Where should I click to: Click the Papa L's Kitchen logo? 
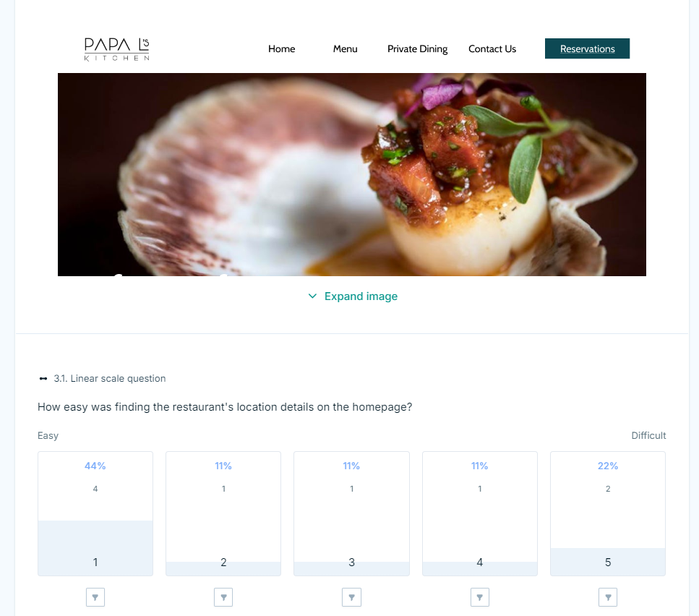pos(117,49)
